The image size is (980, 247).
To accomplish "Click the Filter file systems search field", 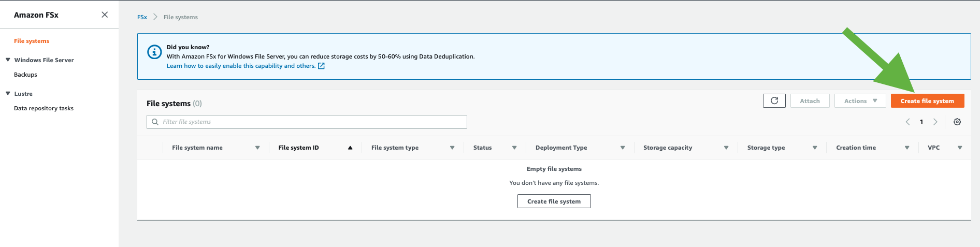I will [x=311, y=122].
